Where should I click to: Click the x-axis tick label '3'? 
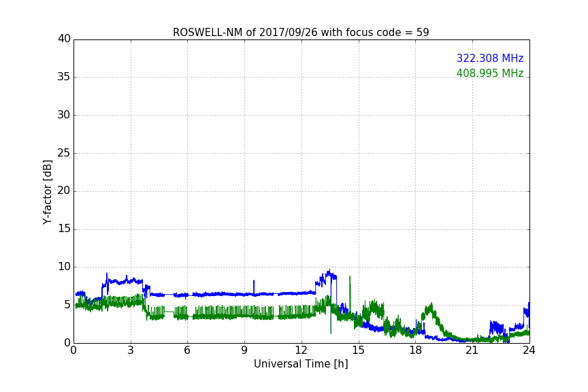click(x=131, y=350)
